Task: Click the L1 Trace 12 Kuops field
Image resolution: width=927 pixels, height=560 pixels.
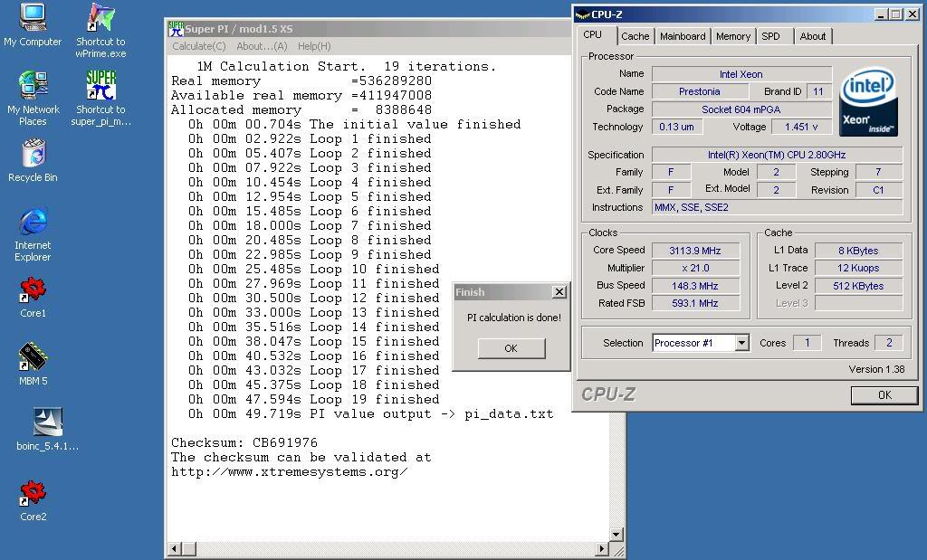Action: [858, 268]
